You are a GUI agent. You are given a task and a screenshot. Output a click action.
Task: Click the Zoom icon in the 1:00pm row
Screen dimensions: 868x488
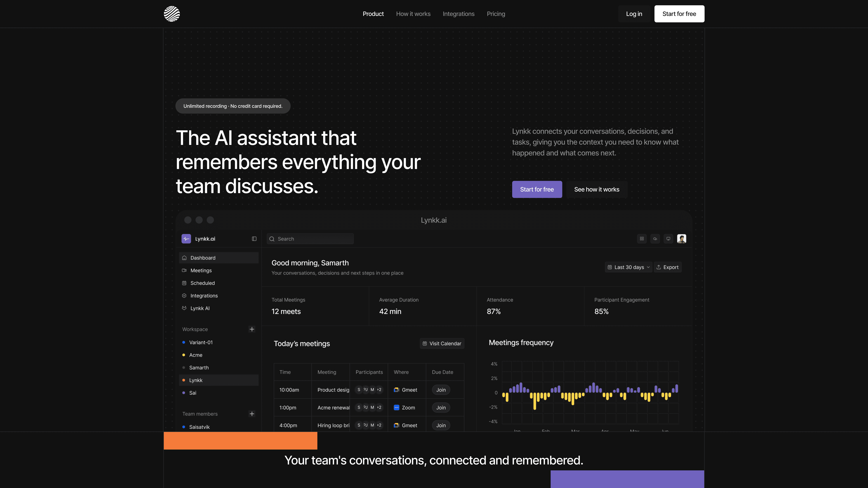pos(397,408)
